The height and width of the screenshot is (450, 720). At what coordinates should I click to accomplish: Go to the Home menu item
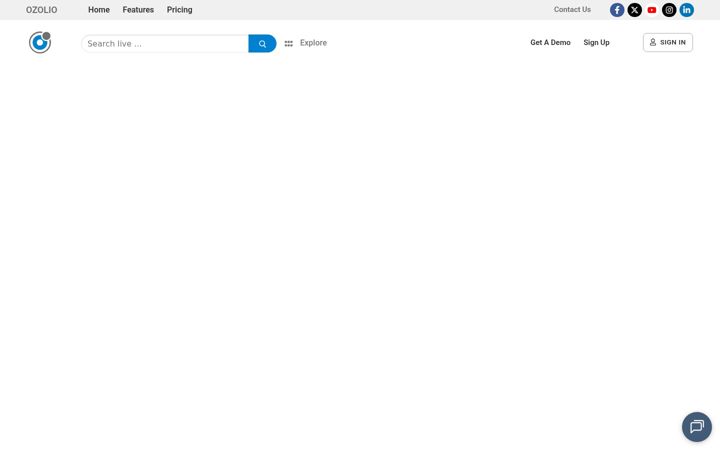pyautogui.click(x=99, y=10)
